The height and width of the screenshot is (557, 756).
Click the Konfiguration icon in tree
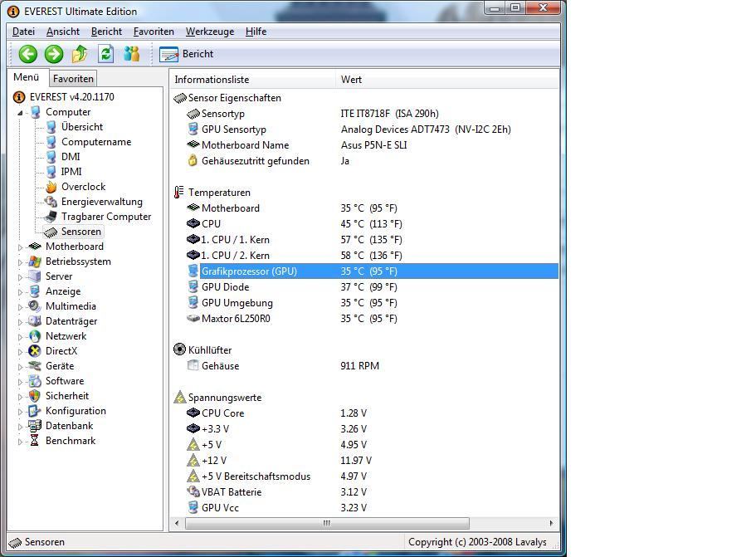point(35,411)
